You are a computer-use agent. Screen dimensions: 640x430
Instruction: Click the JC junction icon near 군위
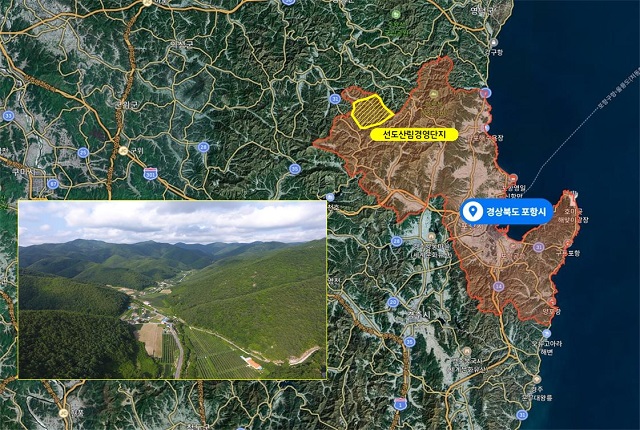(123, 151)
